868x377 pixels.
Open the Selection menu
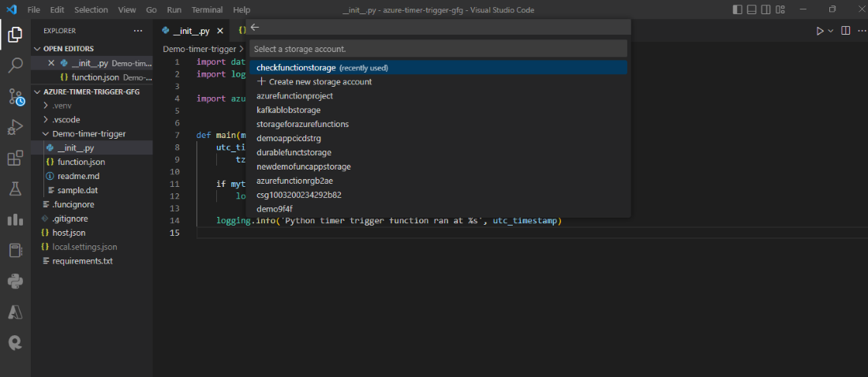pos(92,10)
